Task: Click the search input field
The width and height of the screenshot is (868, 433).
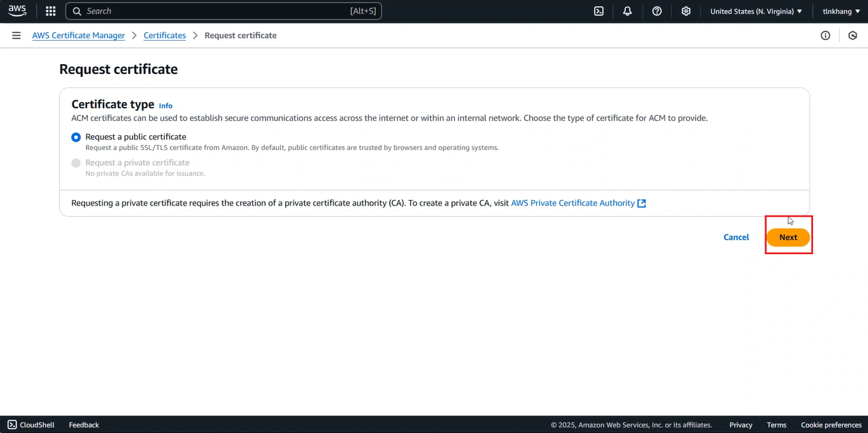Action: (x=224, y=11)
